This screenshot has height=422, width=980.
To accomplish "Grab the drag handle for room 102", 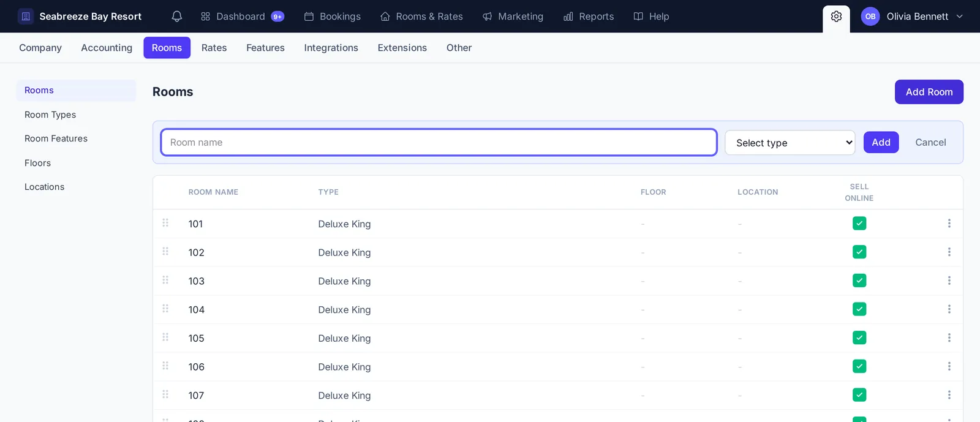I will (x=165, y=252).
